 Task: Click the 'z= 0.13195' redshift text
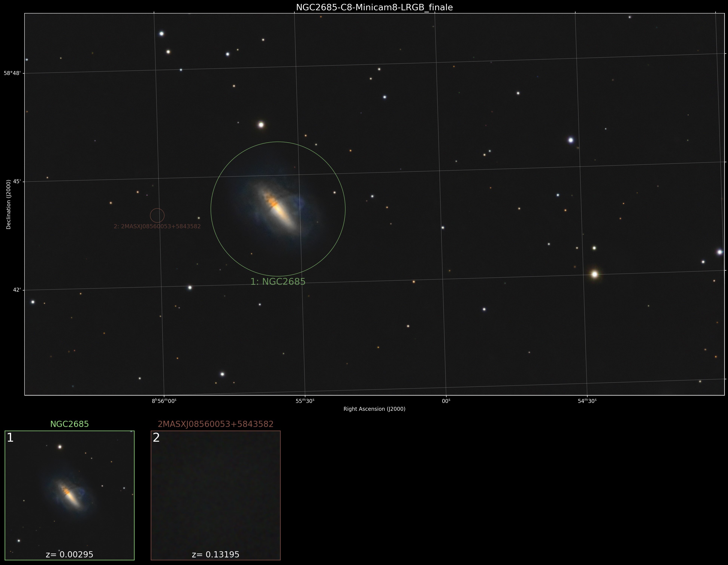click(x=215, y=554)
